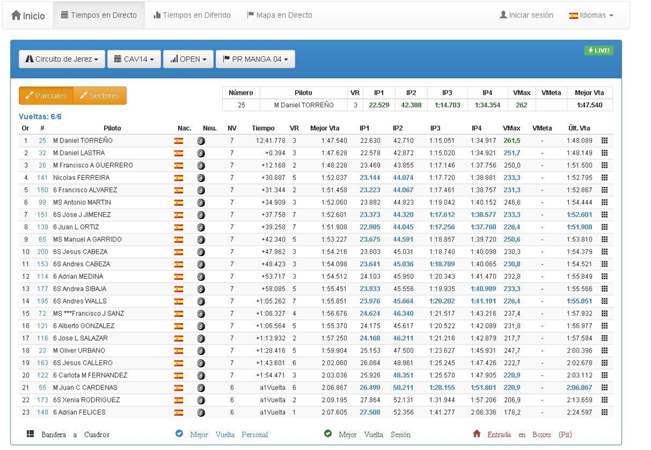Go to the Inicio home page
Screen dimensions: 651x450
[x=28, y=15]
